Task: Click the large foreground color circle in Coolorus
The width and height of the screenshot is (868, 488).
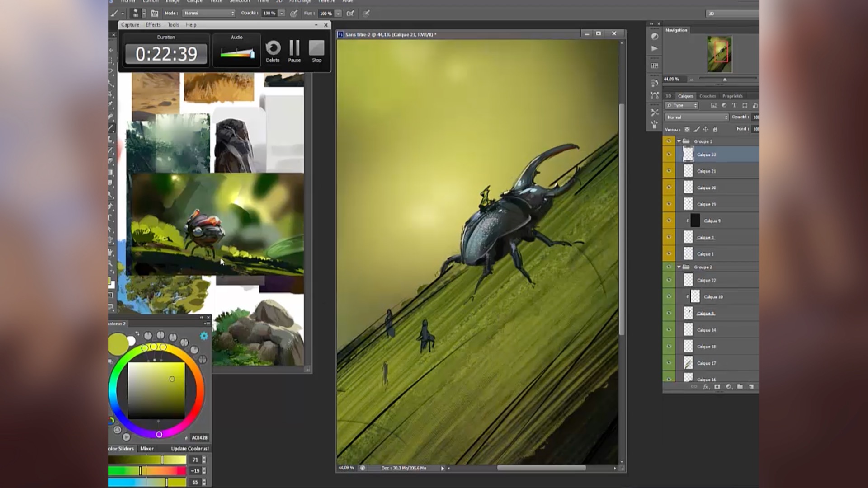Action: coord(118,344)
